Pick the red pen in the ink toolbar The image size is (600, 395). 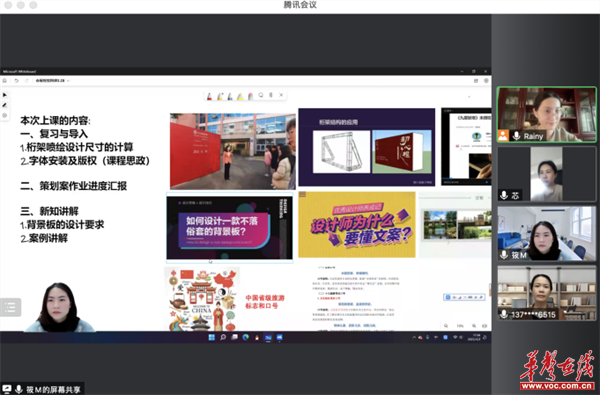[209, 96]
